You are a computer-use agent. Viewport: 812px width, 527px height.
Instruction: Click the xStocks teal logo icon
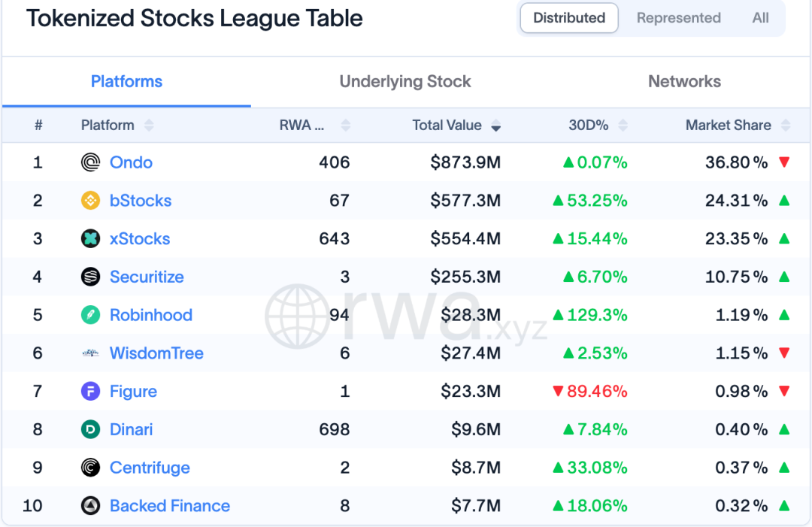pyautogui.click(x=91, y=238)
